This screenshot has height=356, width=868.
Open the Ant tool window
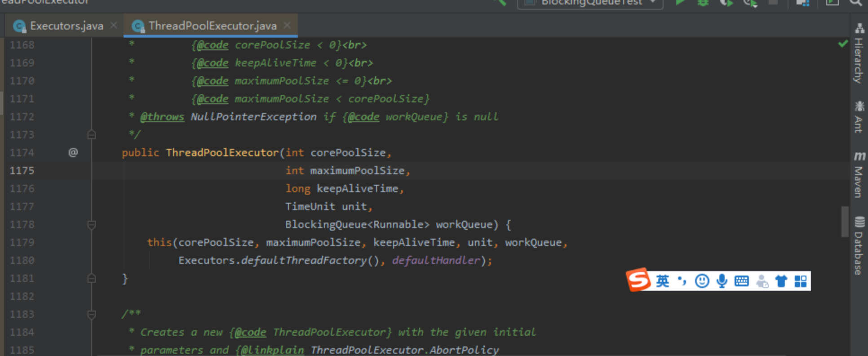point(859,117)
